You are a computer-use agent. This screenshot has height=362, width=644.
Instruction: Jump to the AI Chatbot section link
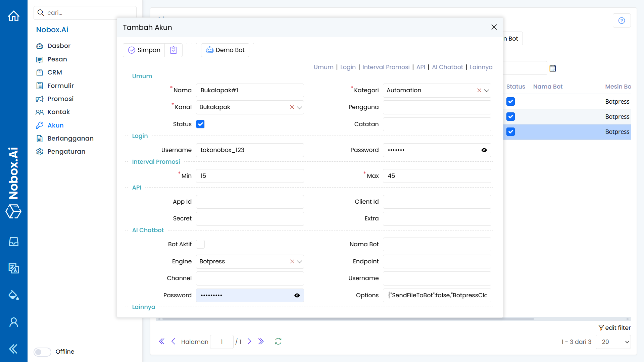click(x=447, y=67)
